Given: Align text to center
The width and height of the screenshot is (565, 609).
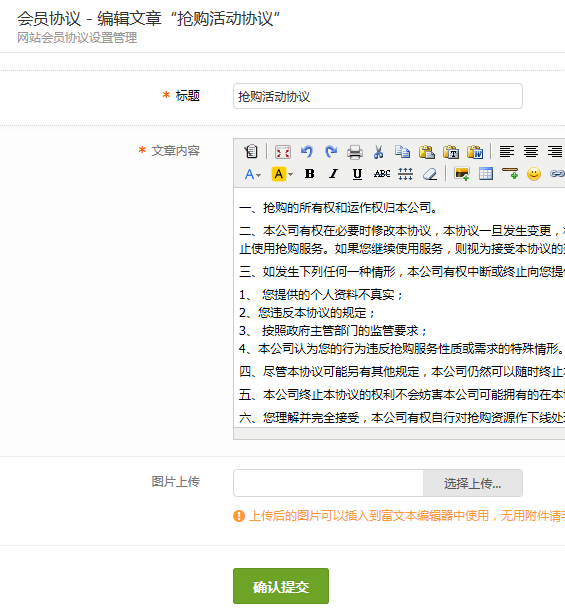Looking at the screenshot, I should click(531, 151).
